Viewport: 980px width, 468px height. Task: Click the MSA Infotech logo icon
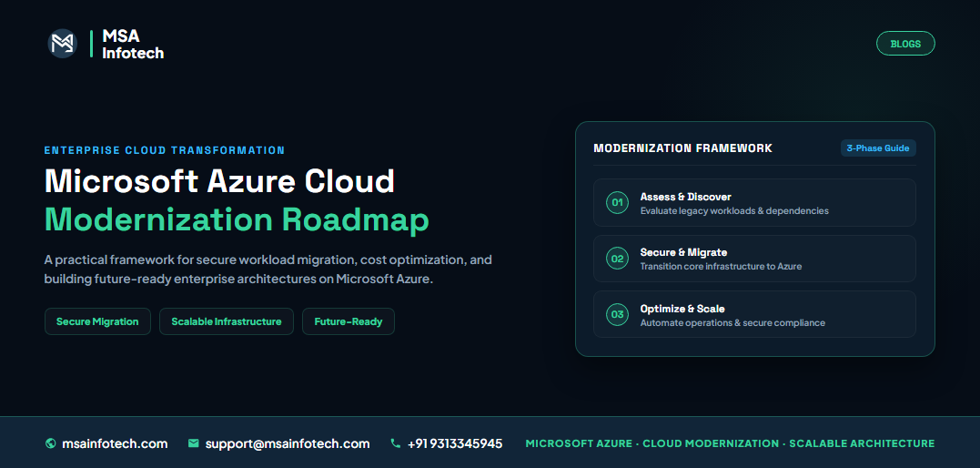pos(63,44)
